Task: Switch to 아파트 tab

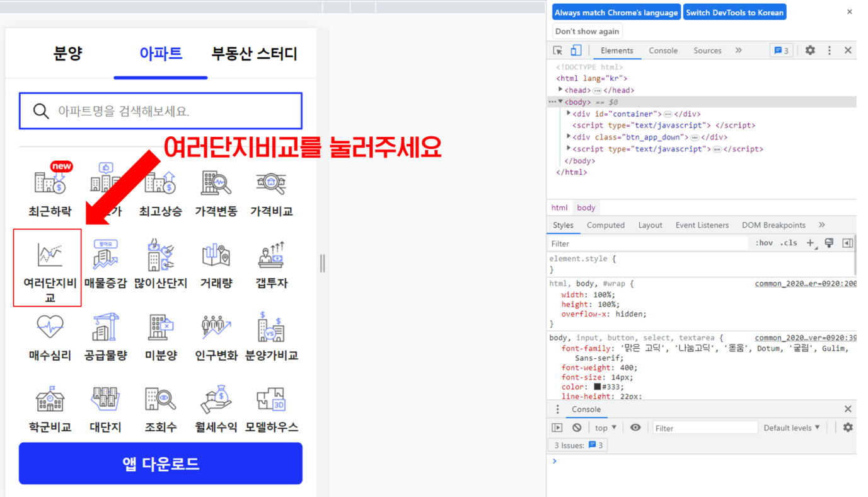Action: [x=161, y=54]
